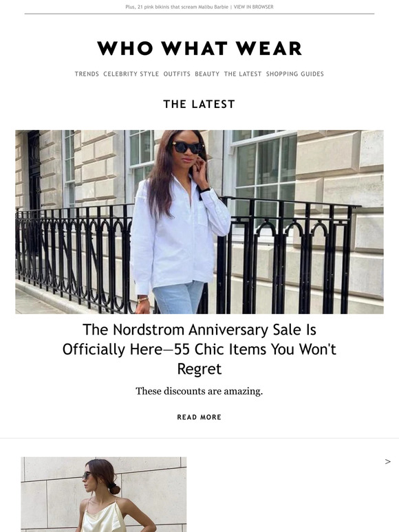Select the Outfits navigation link
399x532 pixels.
coord(177,74)
